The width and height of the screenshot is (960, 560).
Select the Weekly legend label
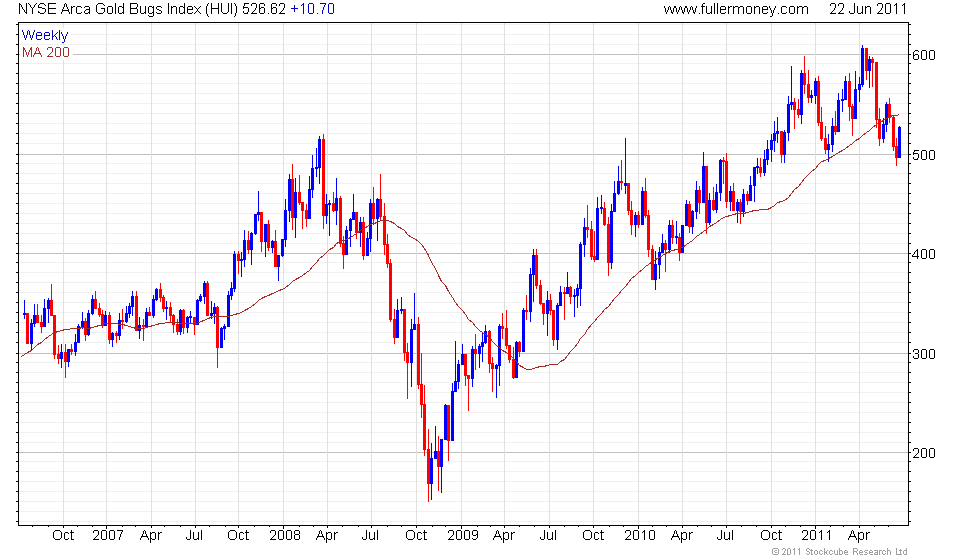pyautogui.click(x=45, y=36)
